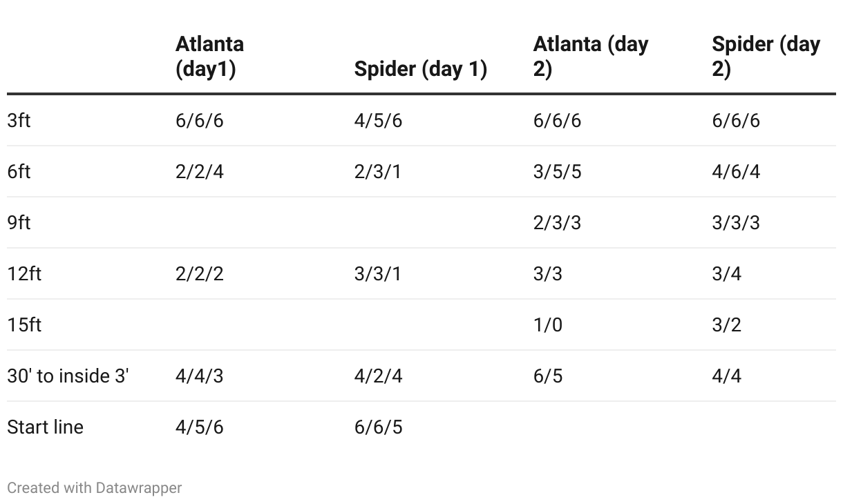
Task: Select the 12ft row label
Action: pos(24,273)
